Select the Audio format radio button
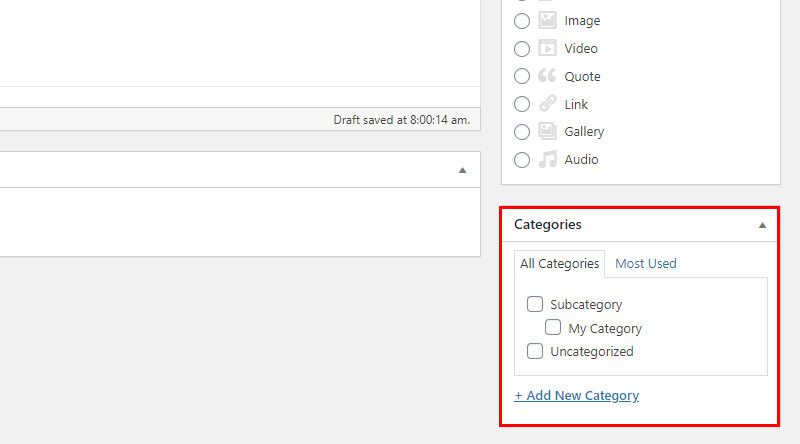 522,160
